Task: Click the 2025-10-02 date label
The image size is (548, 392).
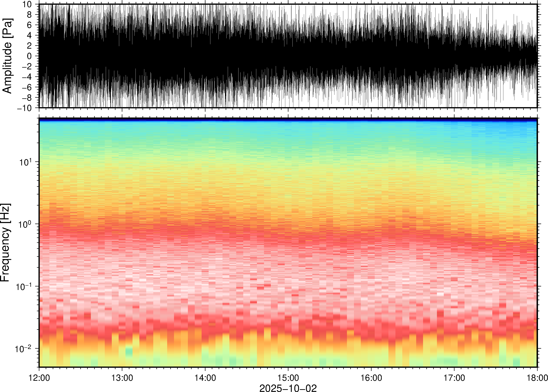Action: coord(288,388)
